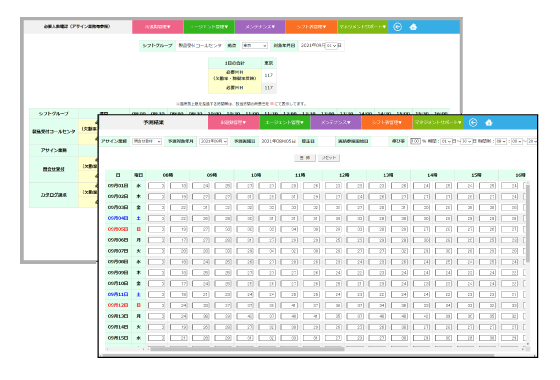Click the first 10時 input in the 09月05日 row
The image size is (560, 380).
point(245,229)
